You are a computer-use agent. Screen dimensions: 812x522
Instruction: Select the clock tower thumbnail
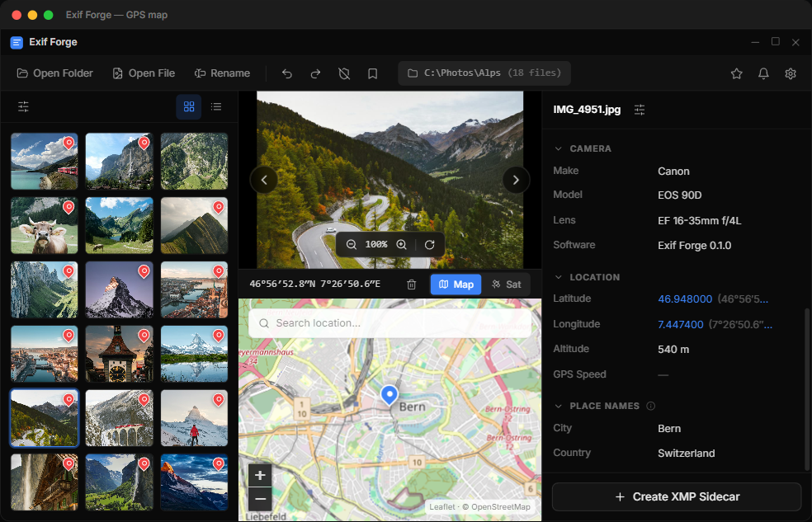119,353
